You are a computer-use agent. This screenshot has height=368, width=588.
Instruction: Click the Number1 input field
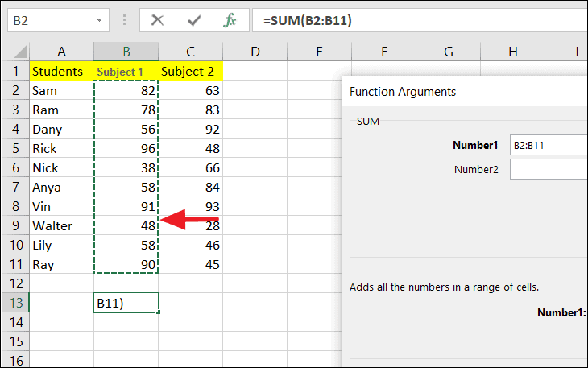click(548, 146)
